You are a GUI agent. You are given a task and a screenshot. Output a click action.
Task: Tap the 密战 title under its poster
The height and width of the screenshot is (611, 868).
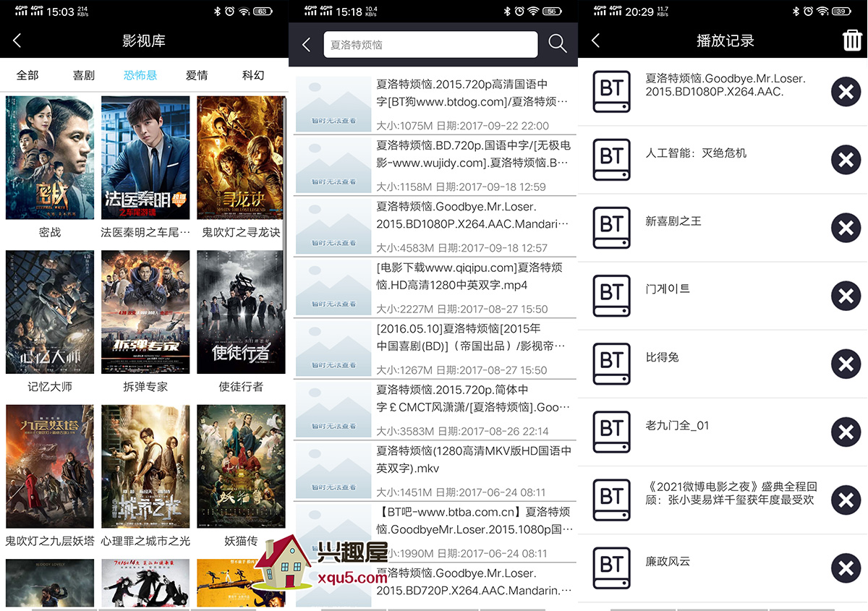[50, 233]
